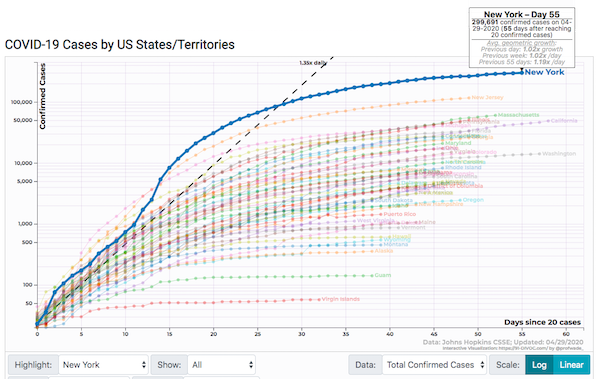This screenshot has height=379, width=600.
Task: Click the California series label
Action: [x=564, y=121]
